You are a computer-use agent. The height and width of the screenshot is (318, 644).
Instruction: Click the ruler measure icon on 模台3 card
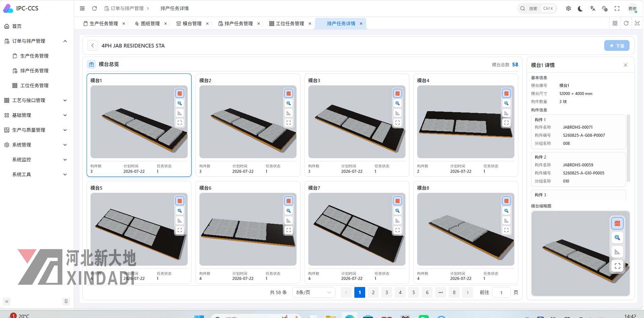(x=398, y=113)
